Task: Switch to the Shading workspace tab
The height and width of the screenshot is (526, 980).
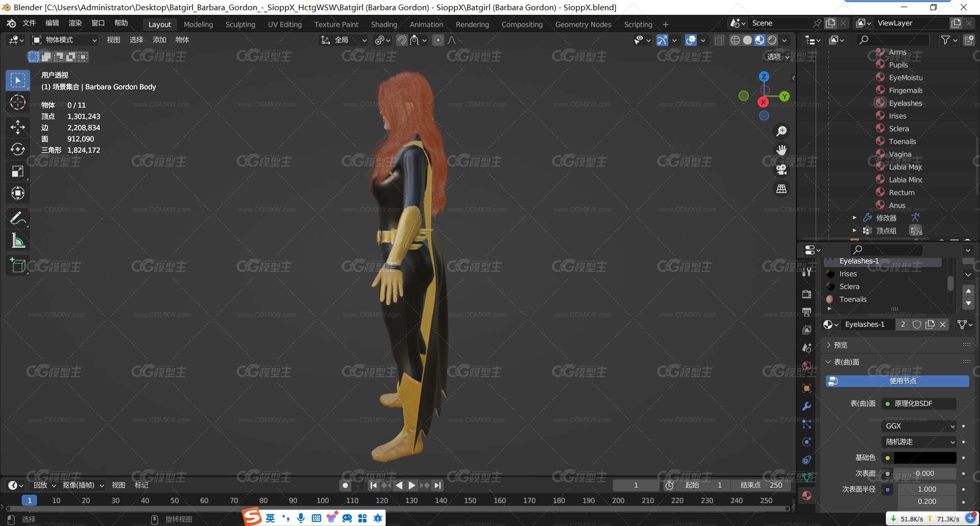Action: pos(384,25)
